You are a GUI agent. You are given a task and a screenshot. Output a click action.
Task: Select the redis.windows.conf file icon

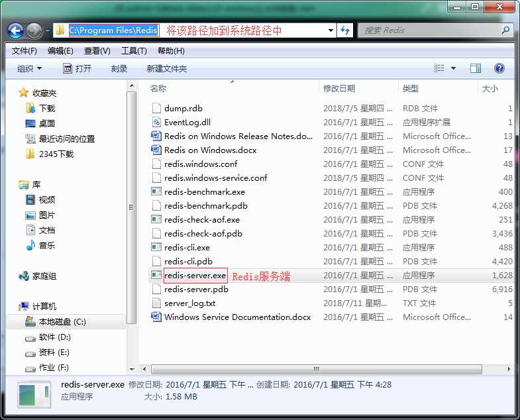coord(156,164)
